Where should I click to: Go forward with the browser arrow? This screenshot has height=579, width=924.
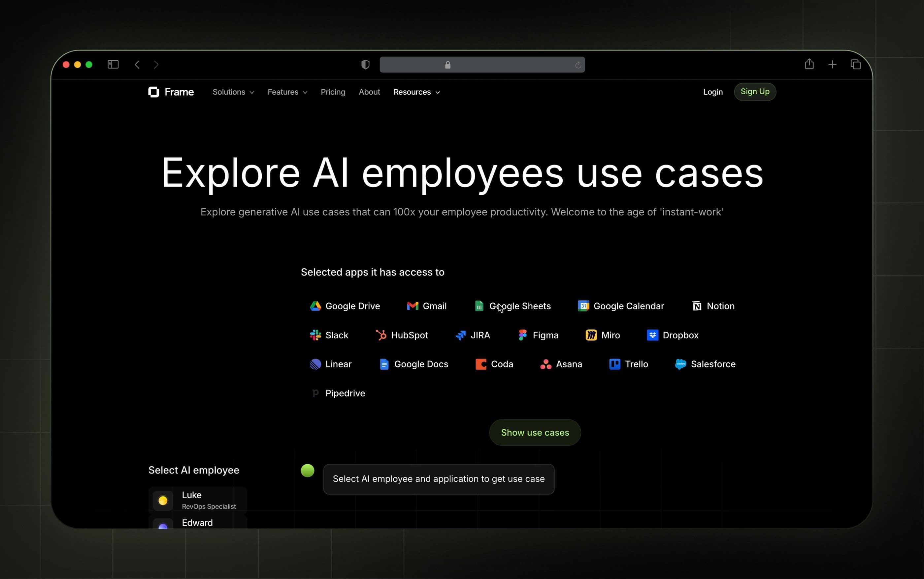point(156,64)
